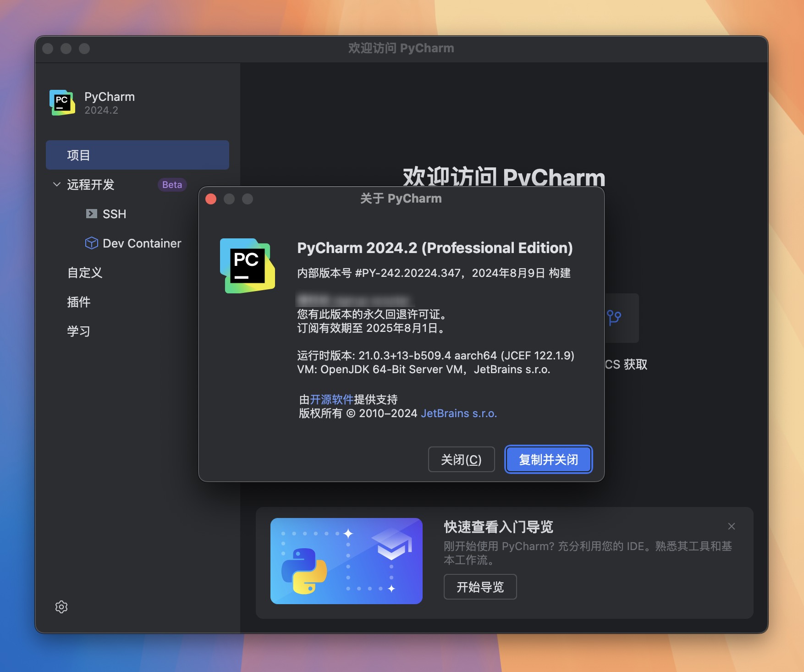Viewport: 804px width, 672px height.
Task: Click the VCS branch icon behind the dialog
Action: 614,318
